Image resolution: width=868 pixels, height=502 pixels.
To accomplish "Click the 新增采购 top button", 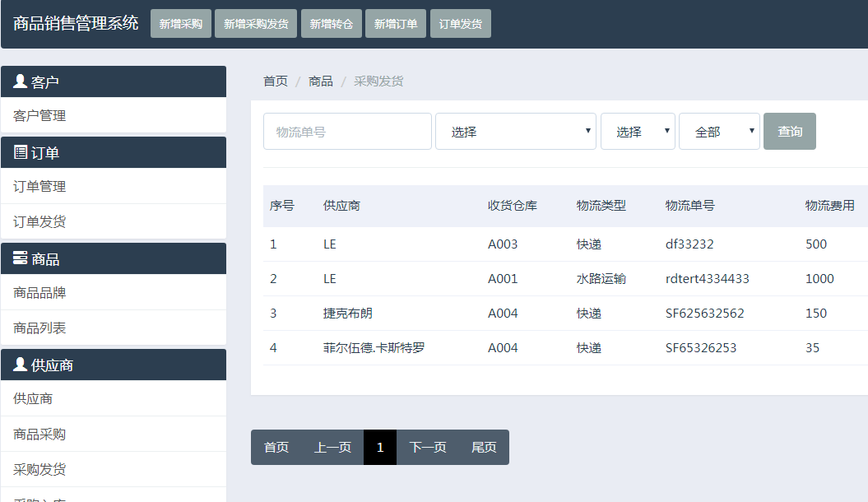I will (x=181, y=24).
